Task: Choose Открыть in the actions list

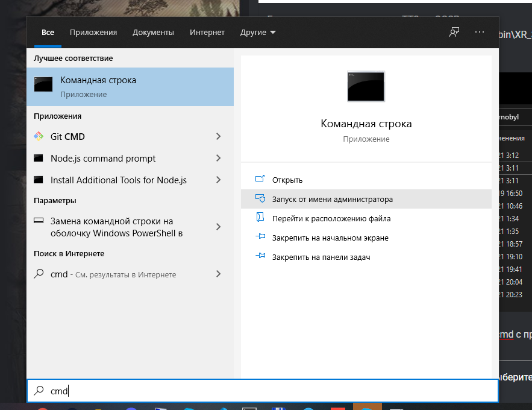Action: coord(287,180)
